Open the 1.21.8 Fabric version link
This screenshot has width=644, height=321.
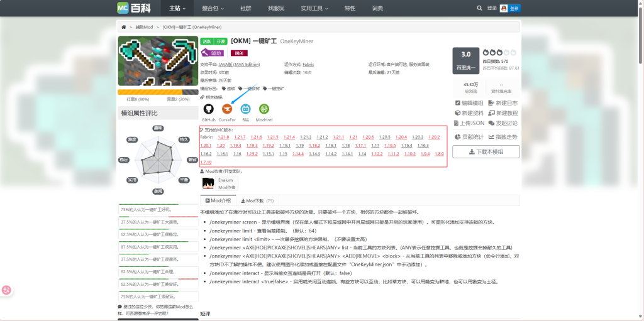(x=223, y=136)
